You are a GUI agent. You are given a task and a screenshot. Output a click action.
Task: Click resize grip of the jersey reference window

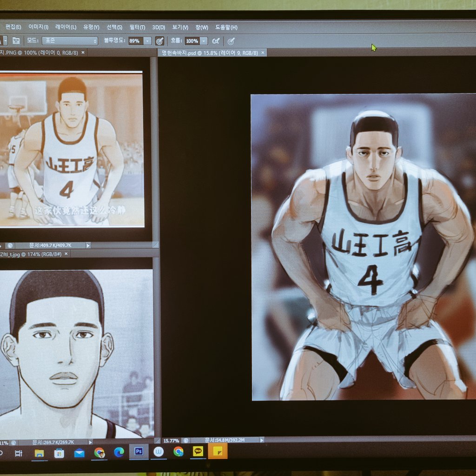(x=155, y=245)
